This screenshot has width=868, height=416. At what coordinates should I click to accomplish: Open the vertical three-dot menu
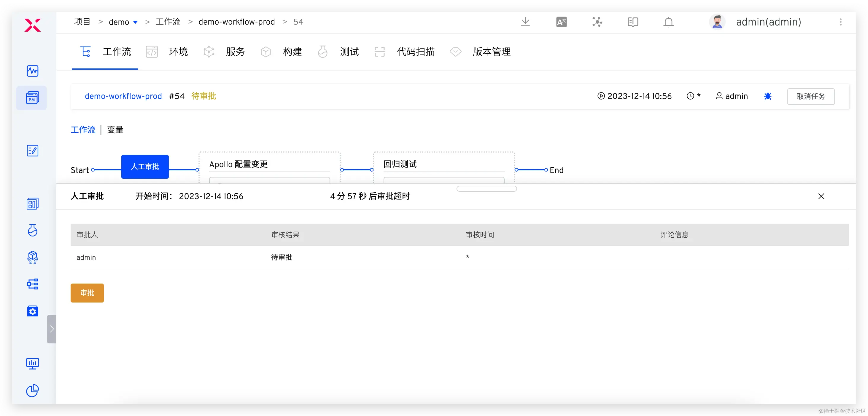(840, 22)
